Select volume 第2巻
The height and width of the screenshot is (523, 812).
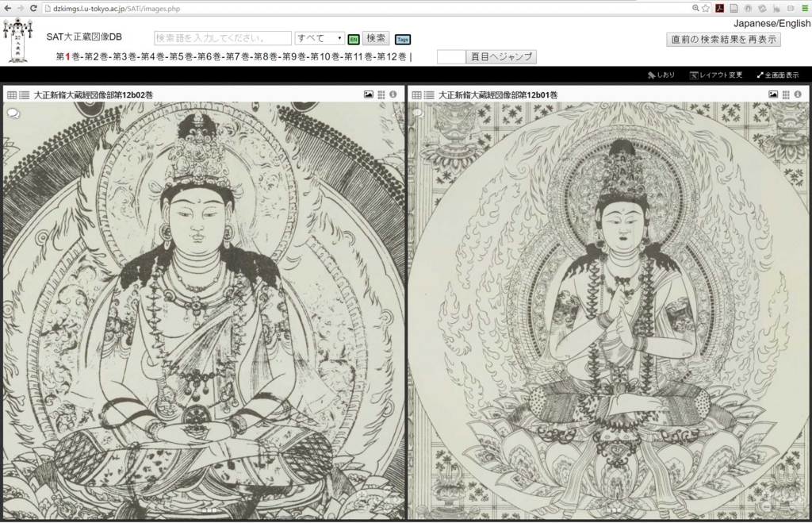coord(96,56)
